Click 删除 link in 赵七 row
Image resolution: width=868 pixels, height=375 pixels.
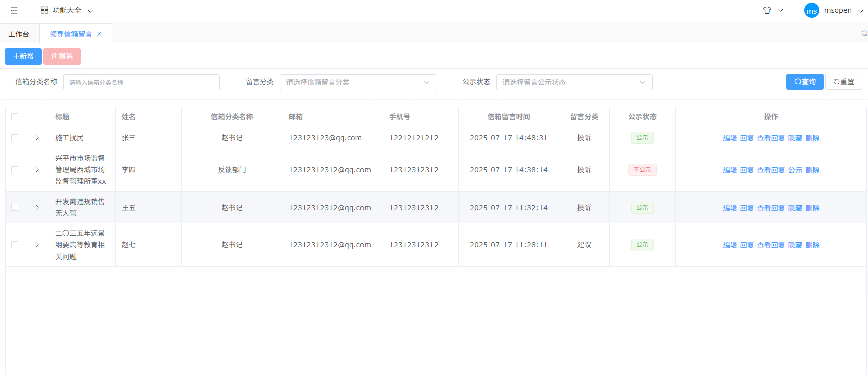(812, 245)
